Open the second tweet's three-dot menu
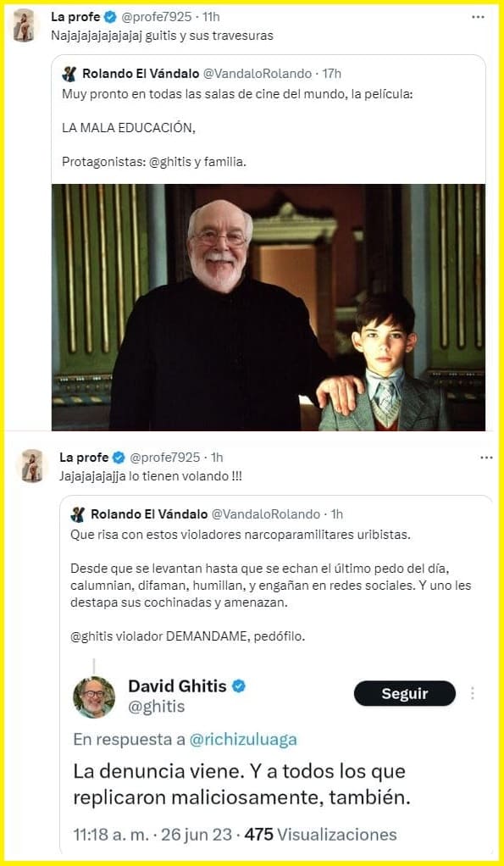 [x=486, y=458]
